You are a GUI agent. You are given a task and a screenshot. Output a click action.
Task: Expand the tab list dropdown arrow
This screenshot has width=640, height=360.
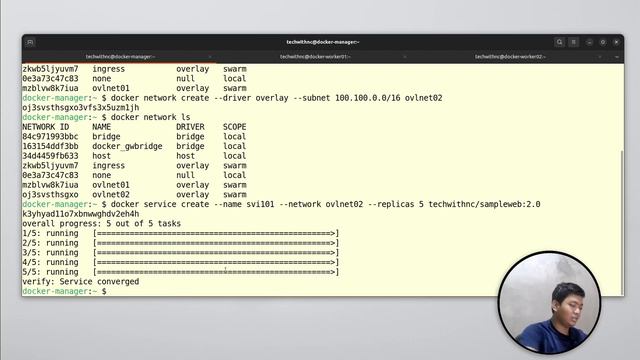[617, 57]
